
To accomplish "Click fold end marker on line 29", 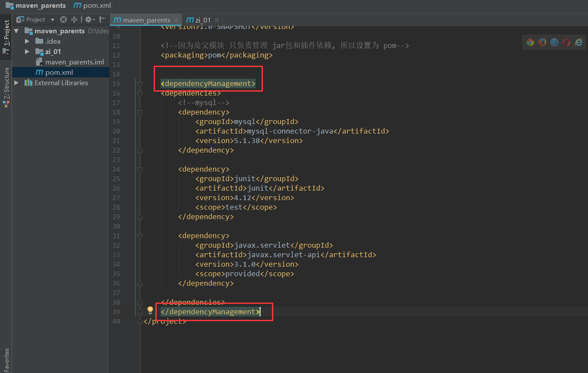I will [140, 217].
